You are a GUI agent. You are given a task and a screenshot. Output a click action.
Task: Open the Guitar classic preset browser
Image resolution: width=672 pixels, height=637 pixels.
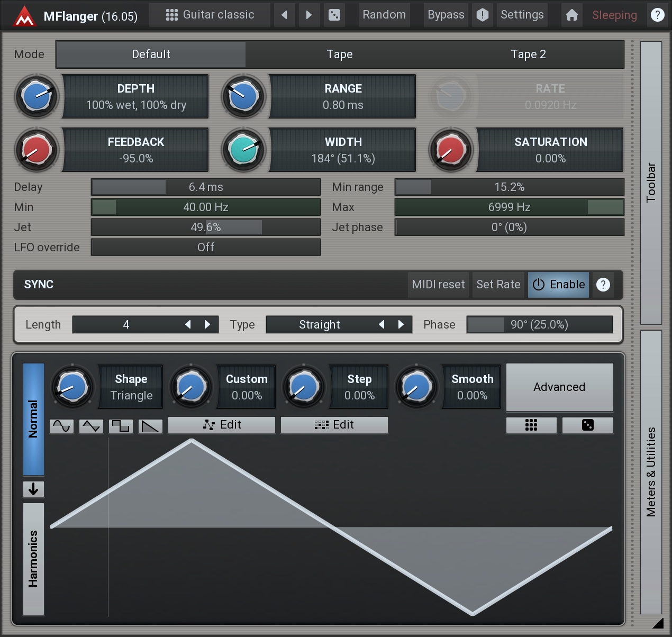pyautogui.click(x=210, y=15)
